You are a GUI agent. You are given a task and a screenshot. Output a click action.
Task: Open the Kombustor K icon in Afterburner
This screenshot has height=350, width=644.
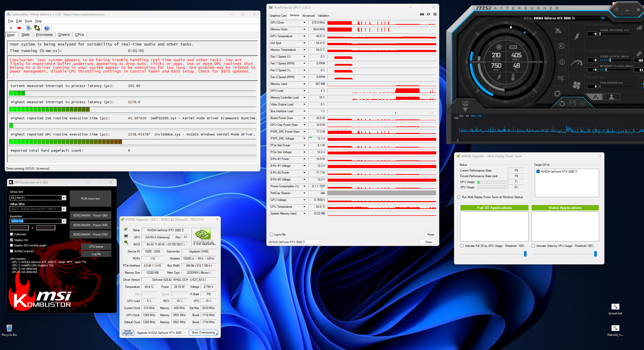point(561,46)
